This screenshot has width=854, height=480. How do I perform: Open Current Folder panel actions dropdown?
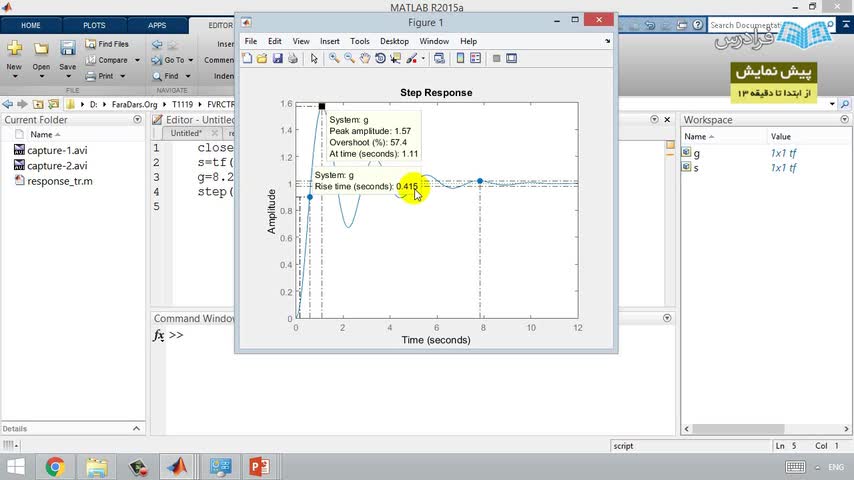(137, 119)
